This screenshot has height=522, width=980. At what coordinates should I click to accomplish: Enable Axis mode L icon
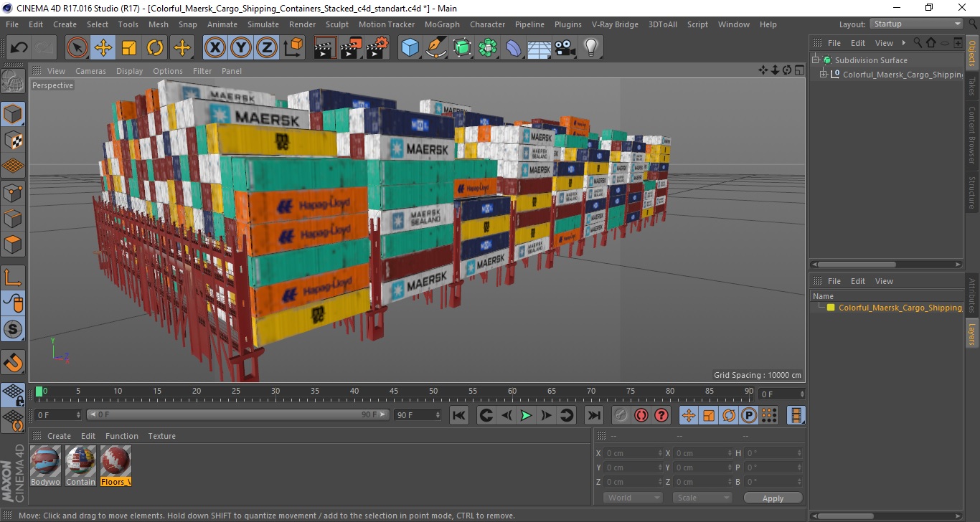pos(13,277)
